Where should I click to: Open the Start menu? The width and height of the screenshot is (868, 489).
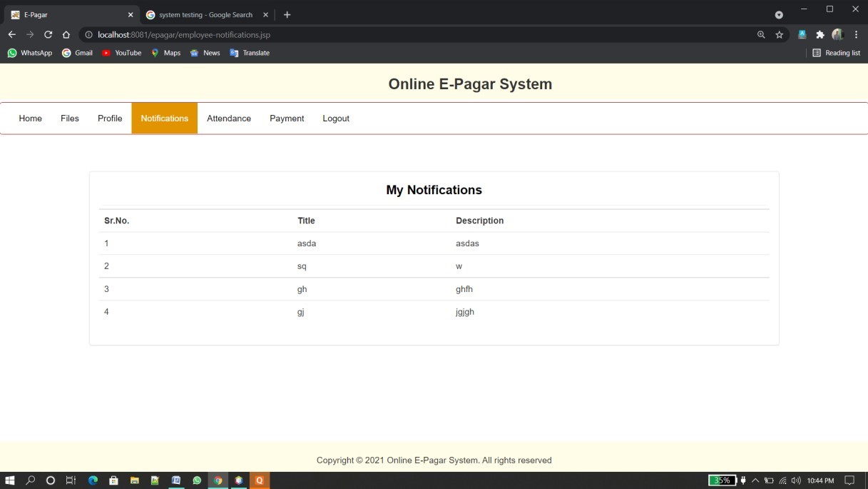(x=9, y=480)
